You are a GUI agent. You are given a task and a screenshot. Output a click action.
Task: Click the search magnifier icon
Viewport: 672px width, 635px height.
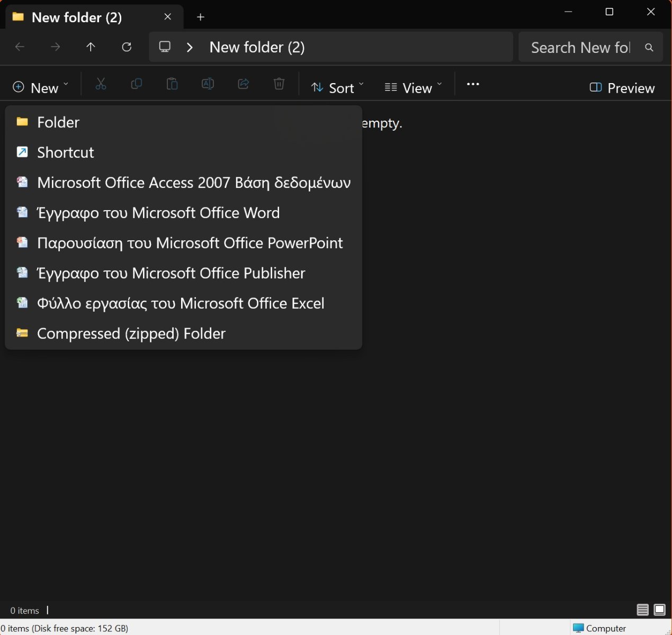[649, 47]
